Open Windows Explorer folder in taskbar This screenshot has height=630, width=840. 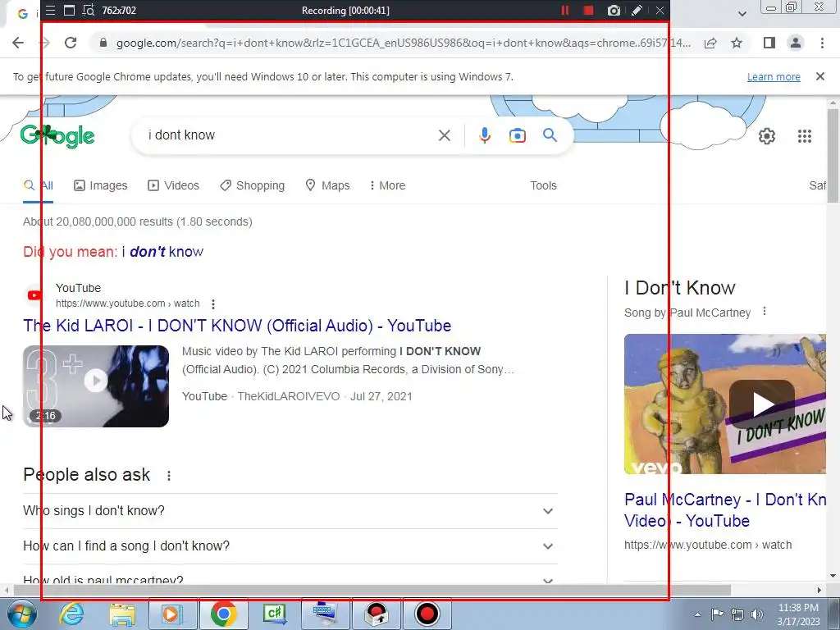click(x=122, y=614)
